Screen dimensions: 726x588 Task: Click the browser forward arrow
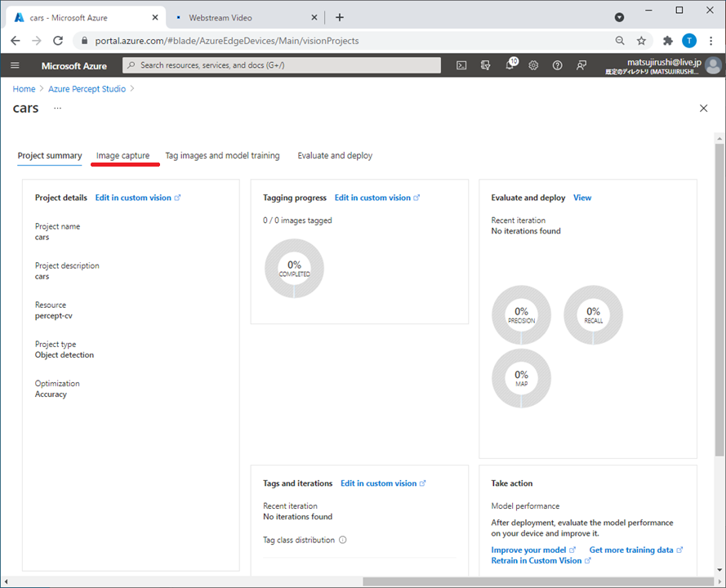click(37, 41)
